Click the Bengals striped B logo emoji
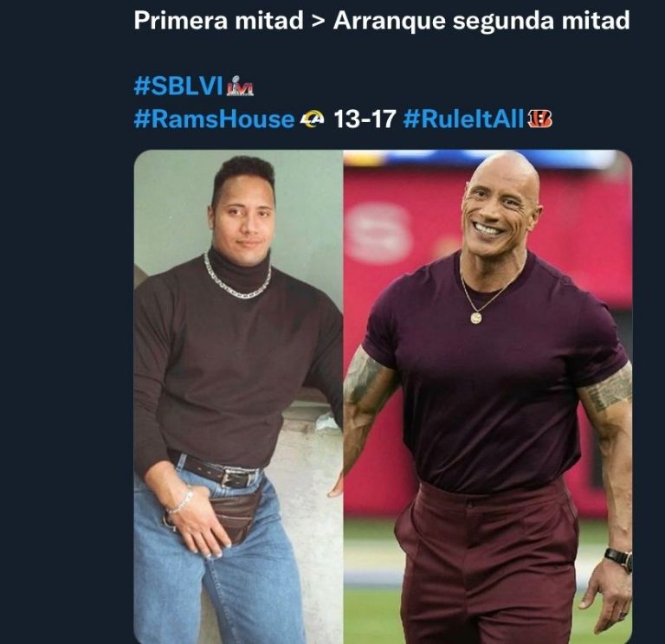665x644 pixels. pyautogui.click(x=539, y=119)
